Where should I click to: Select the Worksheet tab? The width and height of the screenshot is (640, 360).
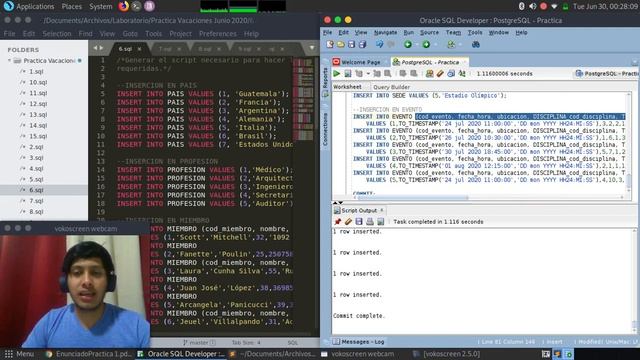pyautogui.click(x=347, y=87)
